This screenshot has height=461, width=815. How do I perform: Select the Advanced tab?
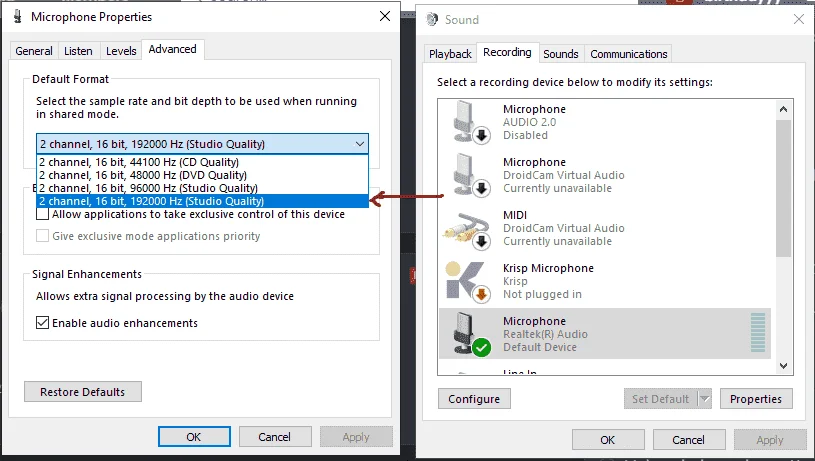[173, 49]
